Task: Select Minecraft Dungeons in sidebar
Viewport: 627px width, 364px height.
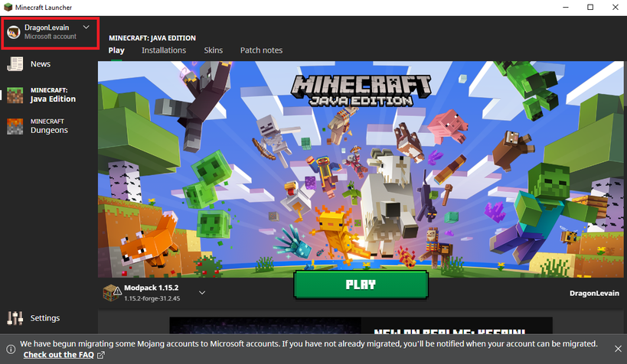Action: [x=49, y=126]
